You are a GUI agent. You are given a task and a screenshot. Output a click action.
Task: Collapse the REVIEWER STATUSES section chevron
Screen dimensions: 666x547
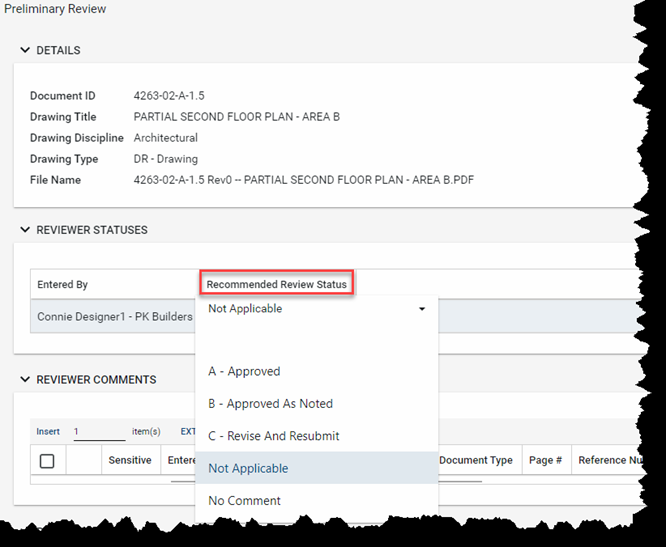coord(25,230)
